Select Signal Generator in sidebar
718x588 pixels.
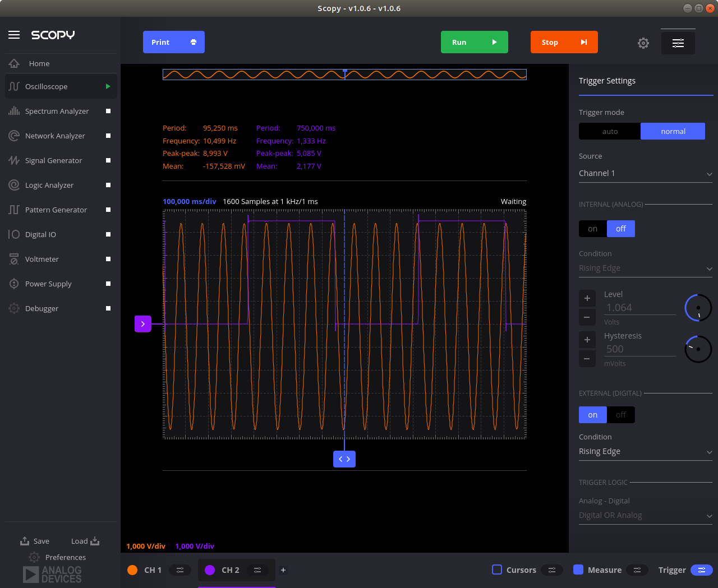tap(53, 160)
